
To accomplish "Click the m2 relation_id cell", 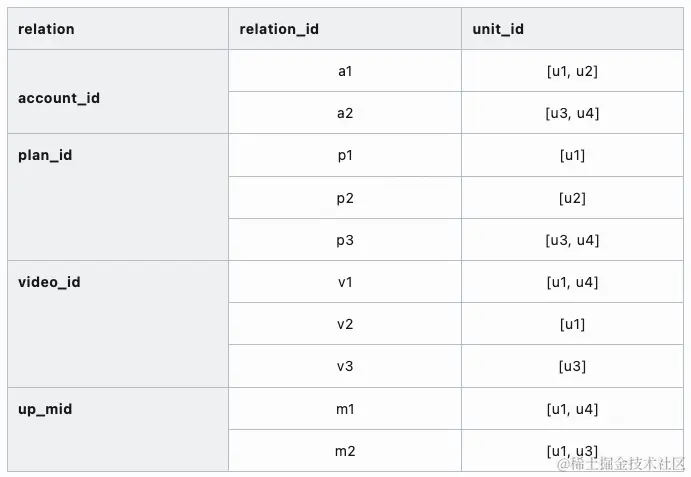I will pyautogui.click(x=345, y=451).
